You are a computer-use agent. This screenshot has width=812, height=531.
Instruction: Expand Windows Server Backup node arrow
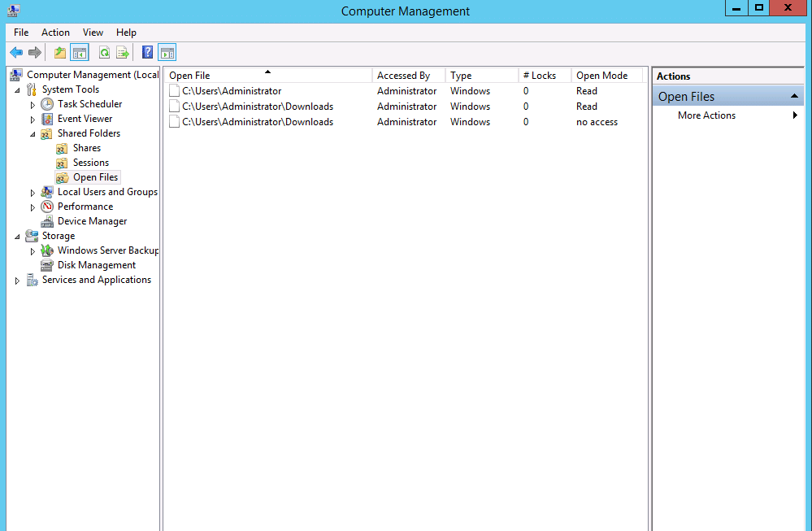coord(33,251)
